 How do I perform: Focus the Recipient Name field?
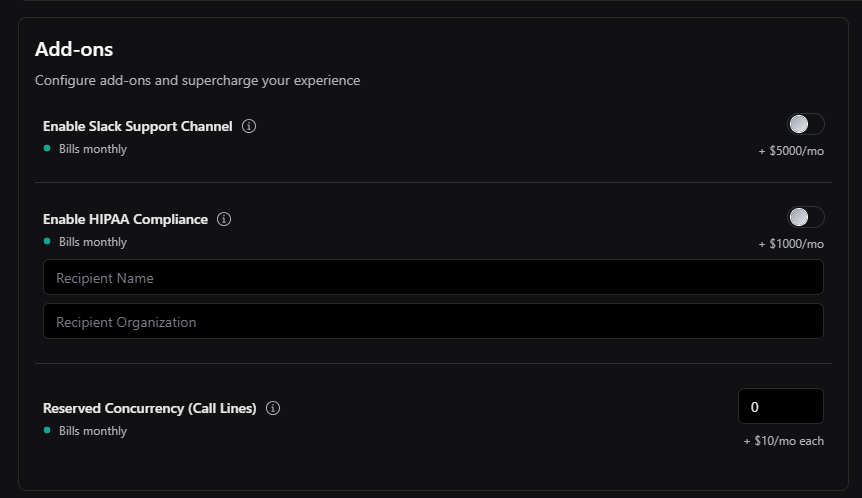click(x=433, y=278)
